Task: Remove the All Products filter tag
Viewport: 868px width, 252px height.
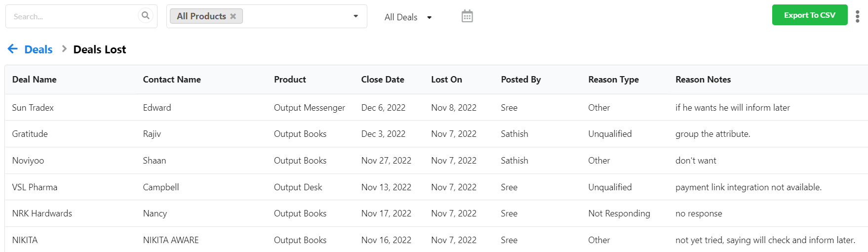Action: click(x=233, y=16)
